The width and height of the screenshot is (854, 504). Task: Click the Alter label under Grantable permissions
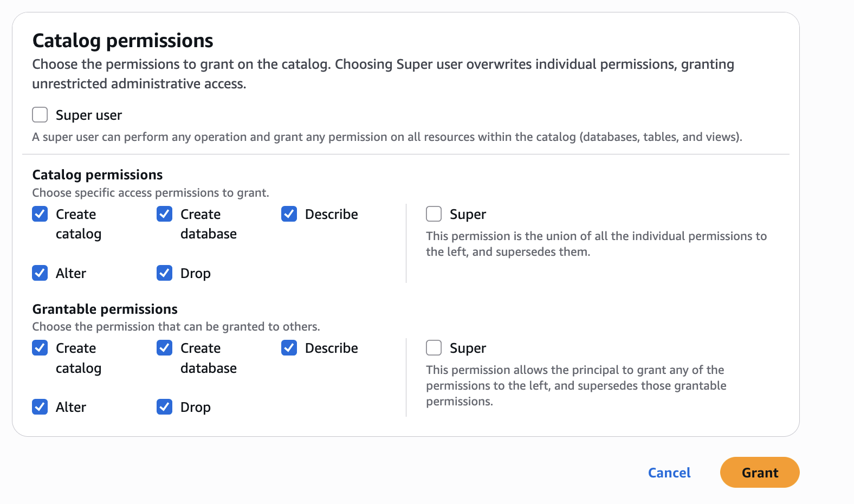tap(71, 408)
